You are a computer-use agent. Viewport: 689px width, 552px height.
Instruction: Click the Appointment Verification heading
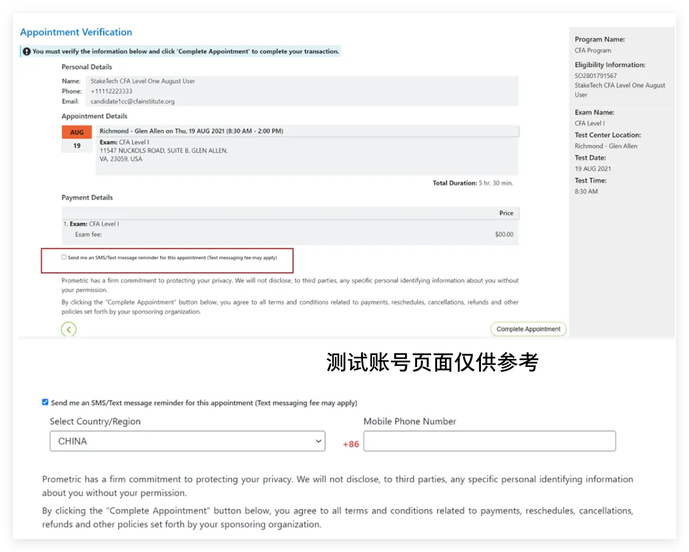(76, 32)
